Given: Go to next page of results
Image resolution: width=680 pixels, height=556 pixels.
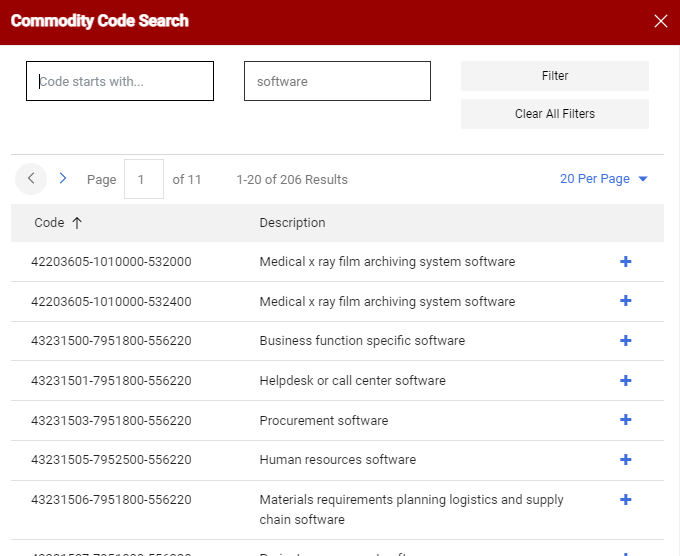Looking at the screenshot, I should pyautogui.click(x=63, y=179).
